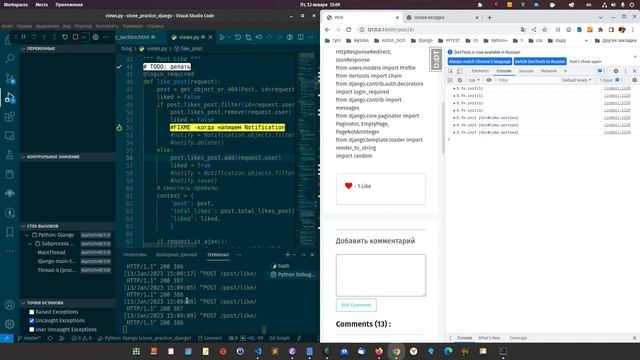Image resolution: width=640 pixels, height=360 pixels.
Task: Switch to the Elements tab in DevTools
Action: [480, 71]
